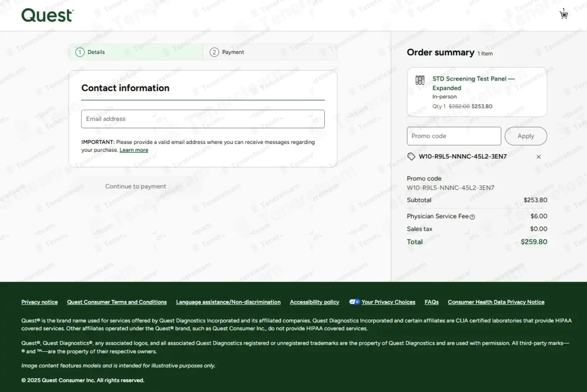The width and height of the screenshot is (587, 392).
Task: Open the Learn more link
Action: point(134,150)
